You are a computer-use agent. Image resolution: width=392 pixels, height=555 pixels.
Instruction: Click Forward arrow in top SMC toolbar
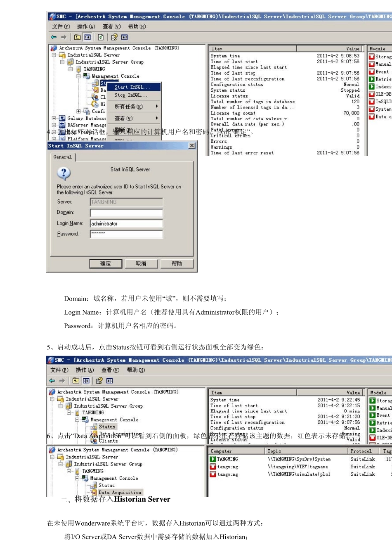click(64, 37)
